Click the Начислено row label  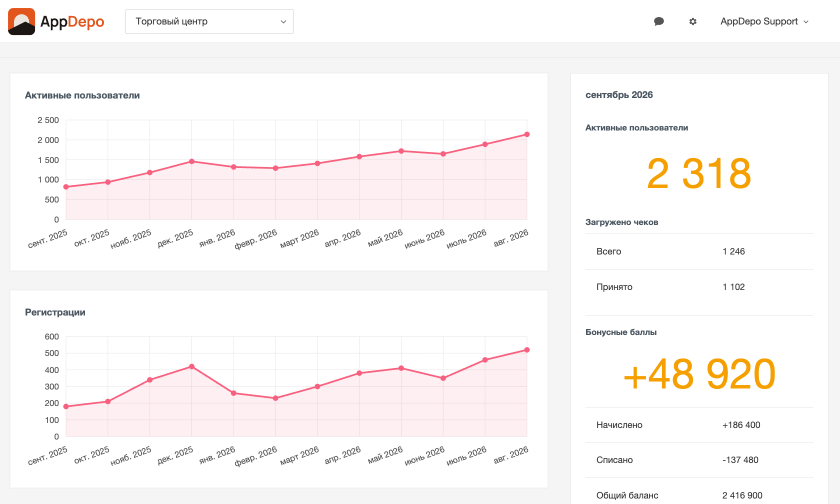point(619,425)
